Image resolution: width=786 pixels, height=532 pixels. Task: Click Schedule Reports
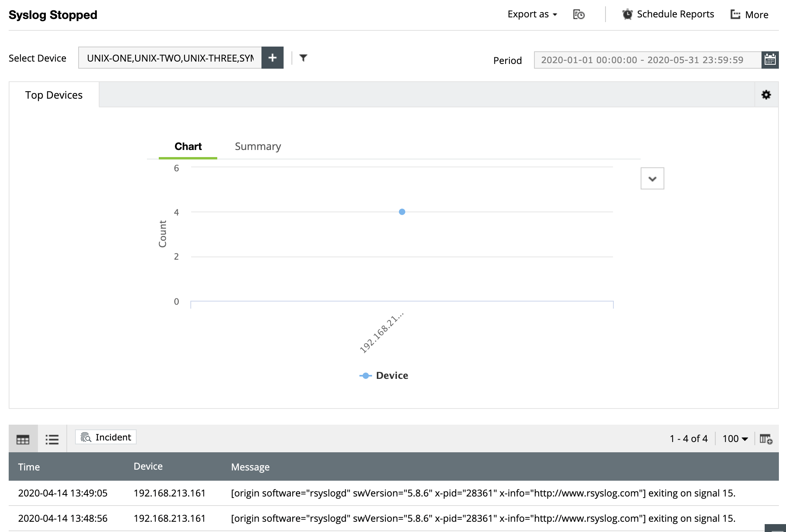pos(668,15)
